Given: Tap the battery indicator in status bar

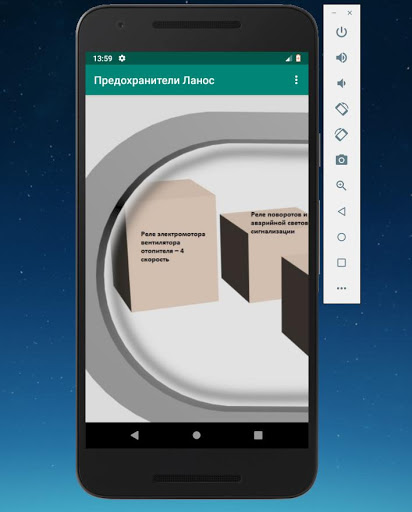Looking at the screenshot, I should 298,58.
